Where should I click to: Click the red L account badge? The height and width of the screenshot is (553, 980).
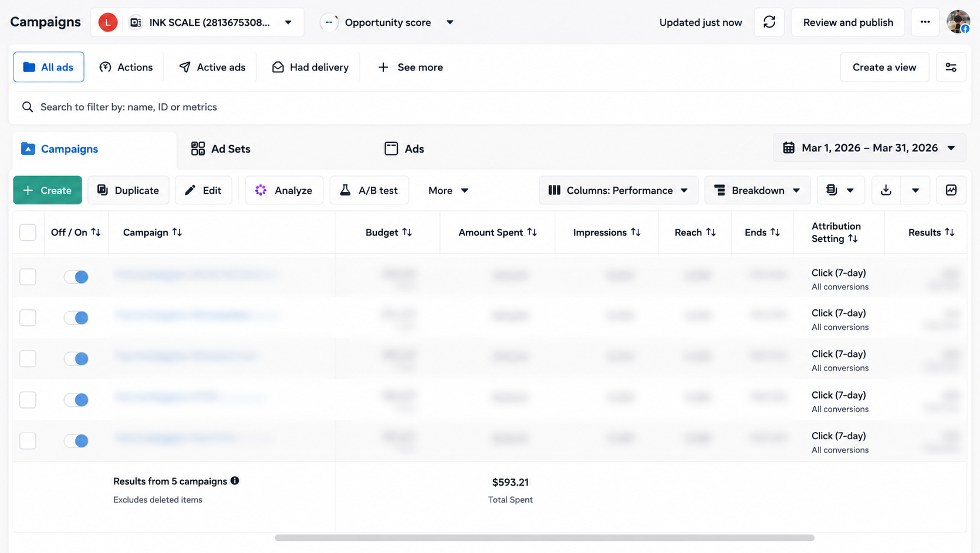point(108,22)
